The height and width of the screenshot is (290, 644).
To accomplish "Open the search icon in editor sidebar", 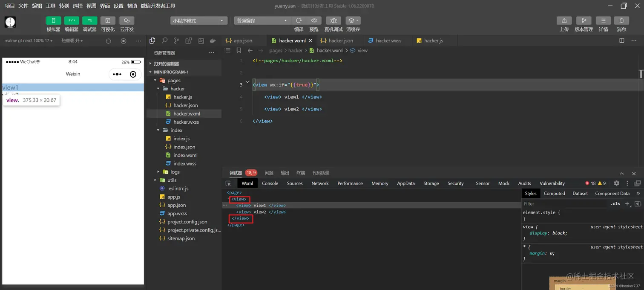I will pyautogui.click(x=164, y=41).
